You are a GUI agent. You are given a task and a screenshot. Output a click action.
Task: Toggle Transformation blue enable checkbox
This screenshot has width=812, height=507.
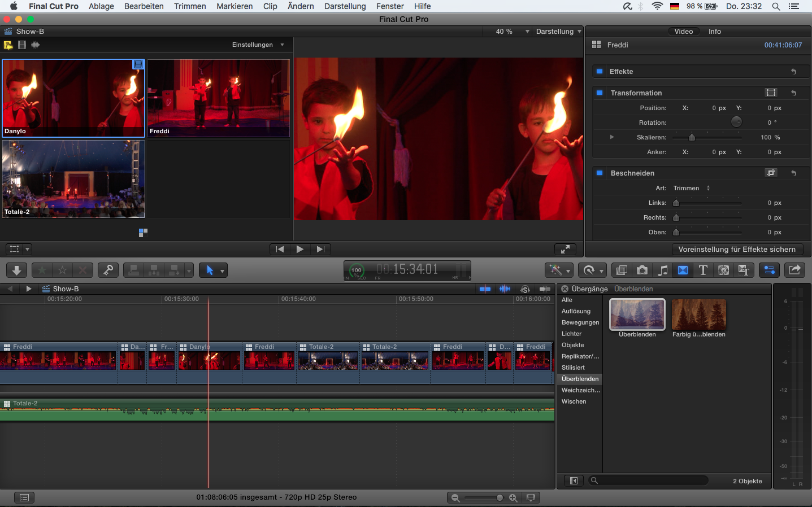click(x=600, y=93)
